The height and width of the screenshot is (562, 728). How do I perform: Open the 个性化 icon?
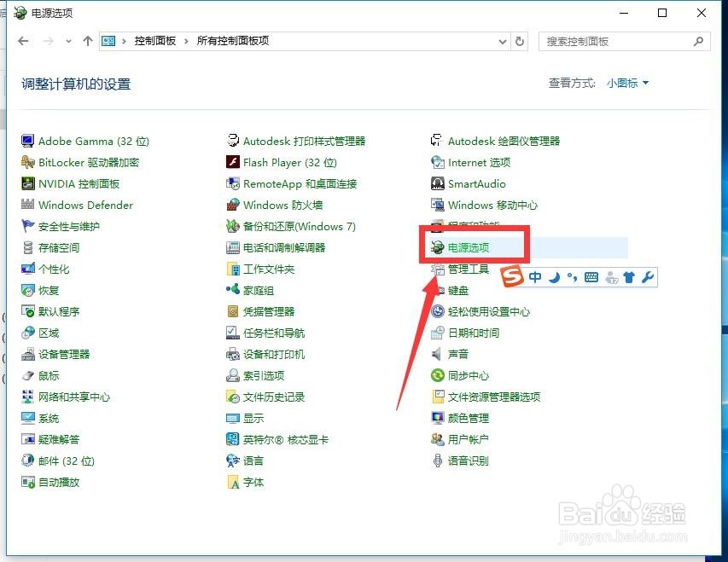pos(28,269)
